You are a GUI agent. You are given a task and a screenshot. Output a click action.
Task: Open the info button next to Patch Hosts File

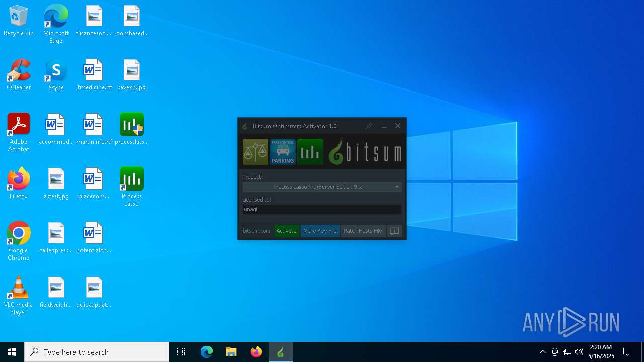[394, 231]
